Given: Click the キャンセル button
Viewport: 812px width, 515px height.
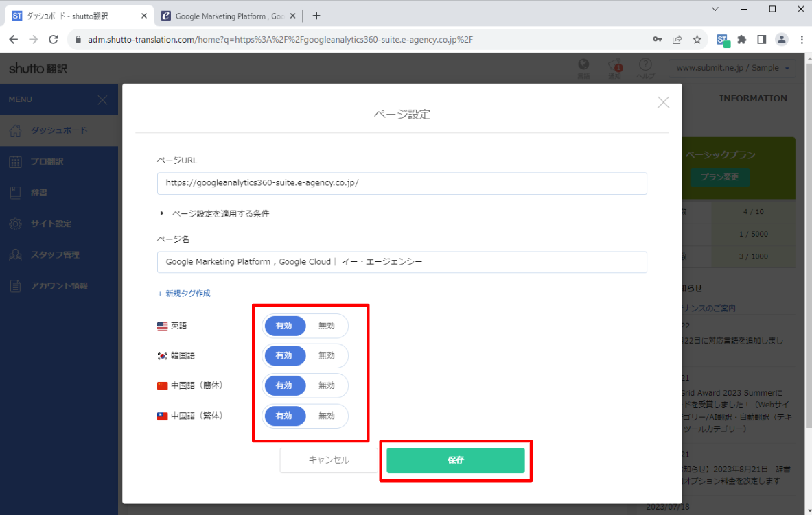Looking at the screenshot, I should pos(329,460).
